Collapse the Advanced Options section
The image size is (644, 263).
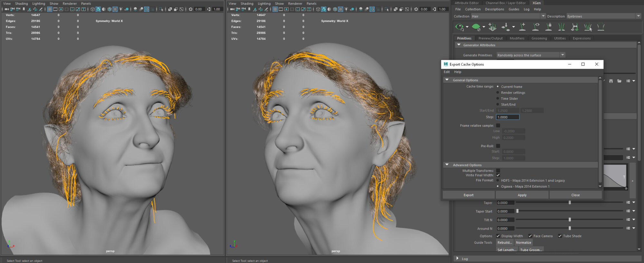coord(447,165)
